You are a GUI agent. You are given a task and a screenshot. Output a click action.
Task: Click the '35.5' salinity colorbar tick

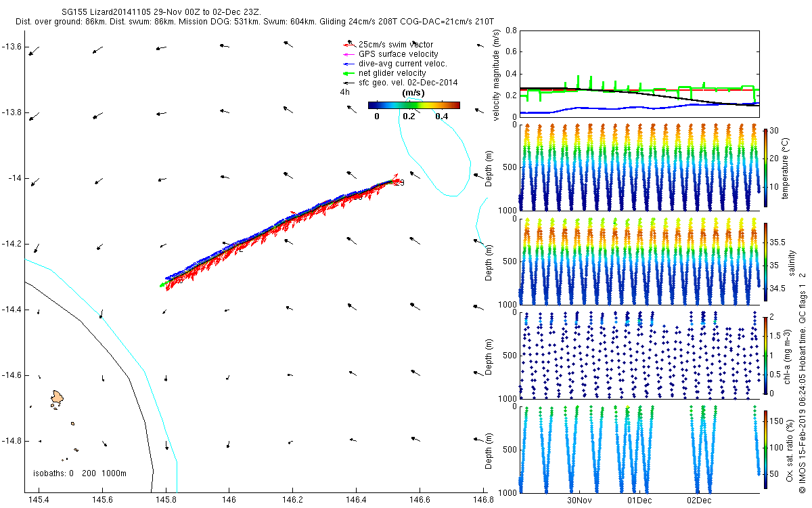pos(777,242)
